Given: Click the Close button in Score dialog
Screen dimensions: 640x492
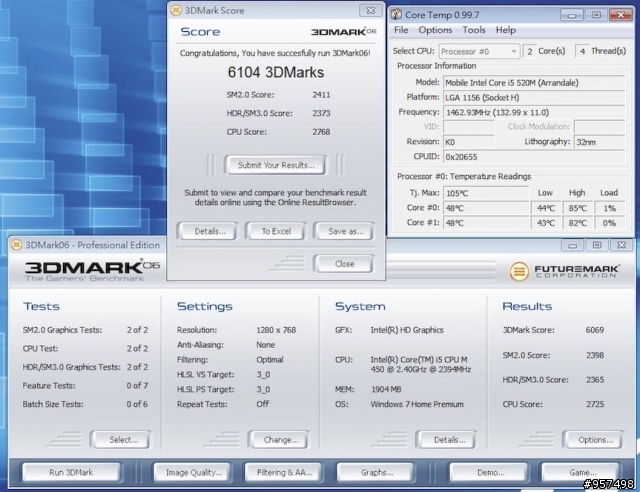Looking at the screenshot, I should [344, 264].
